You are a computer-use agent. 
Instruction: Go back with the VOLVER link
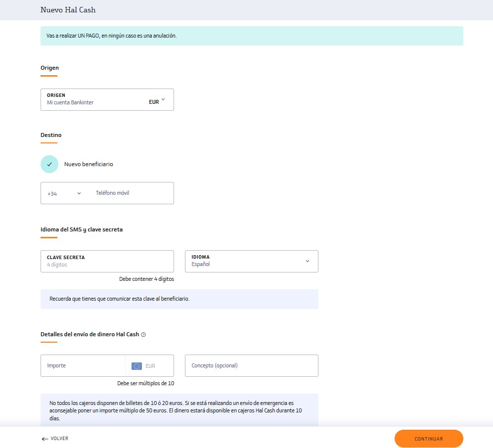pos(55,439)
